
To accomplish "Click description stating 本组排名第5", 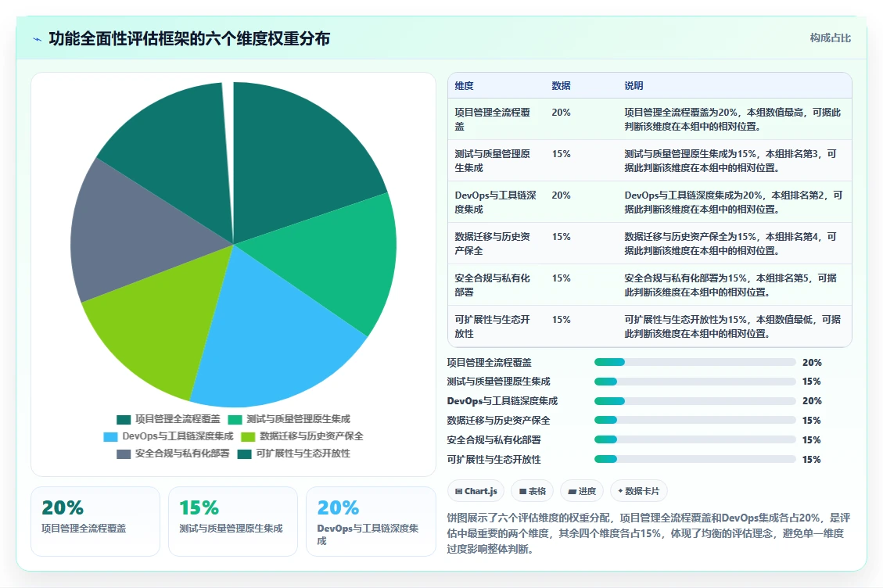I will click(731, 285).
